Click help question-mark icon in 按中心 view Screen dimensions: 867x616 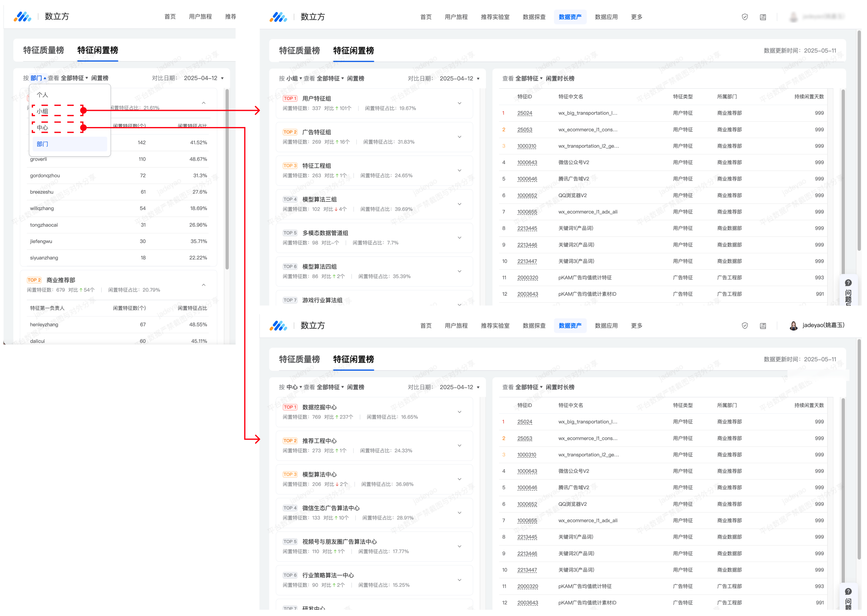(848, 592)
